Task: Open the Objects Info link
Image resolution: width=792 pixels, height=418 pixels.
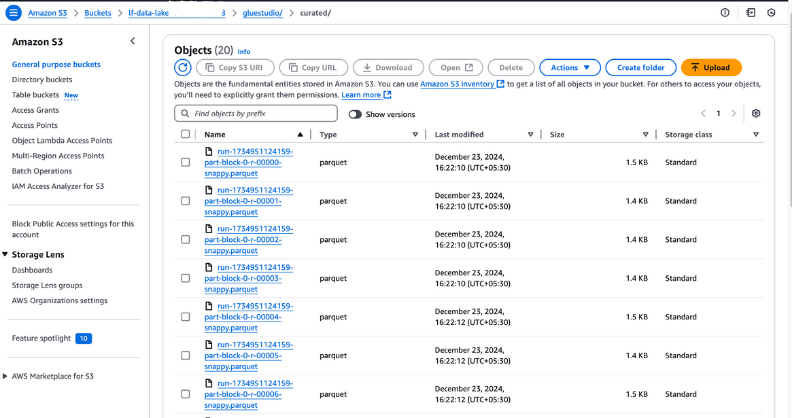Action: coord(244,51)
